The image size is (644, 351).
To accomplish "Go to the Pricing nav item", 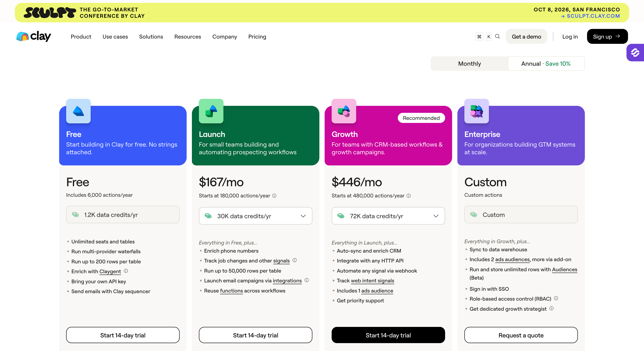I will tap(257, 37).
